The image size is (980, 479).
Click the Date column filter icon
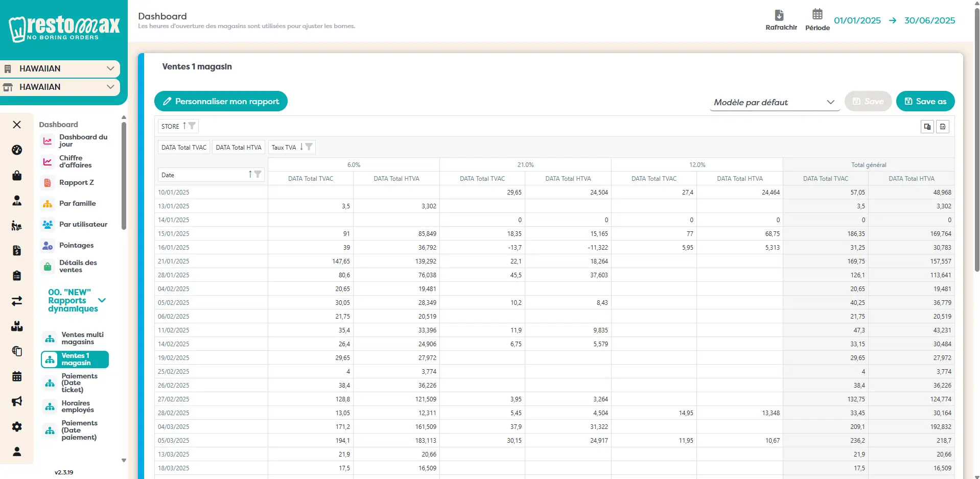[x=258, y=174]
